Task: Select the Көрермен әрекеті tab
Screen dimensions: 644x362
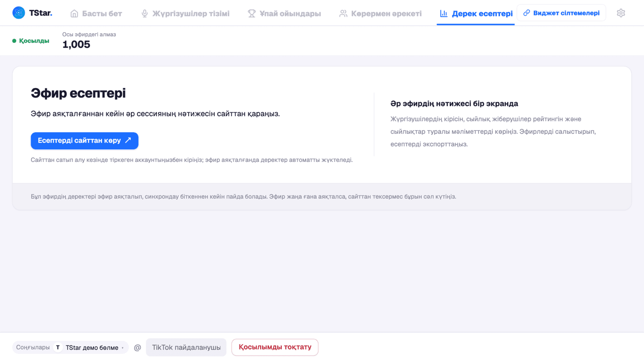Action: (380, 14)
